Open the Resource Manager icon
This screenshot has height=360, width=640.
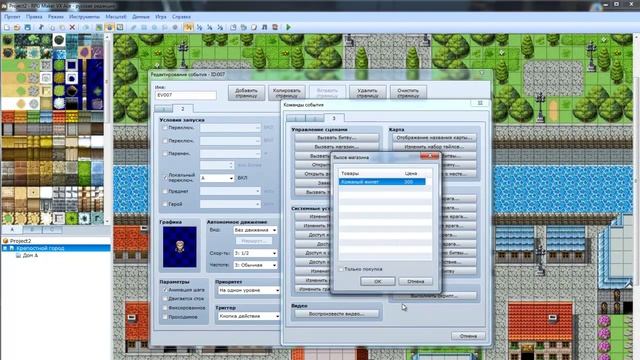point(244,27)
